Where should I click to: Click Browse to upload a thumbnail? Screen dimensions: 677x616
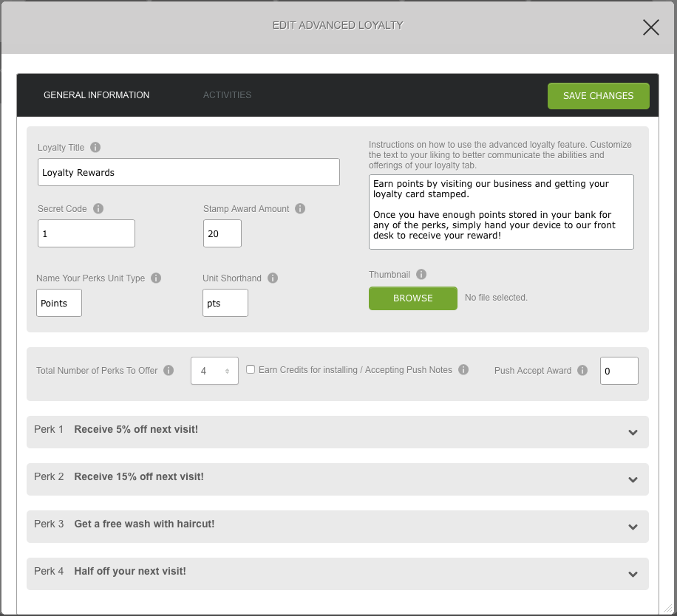(412, 298)
